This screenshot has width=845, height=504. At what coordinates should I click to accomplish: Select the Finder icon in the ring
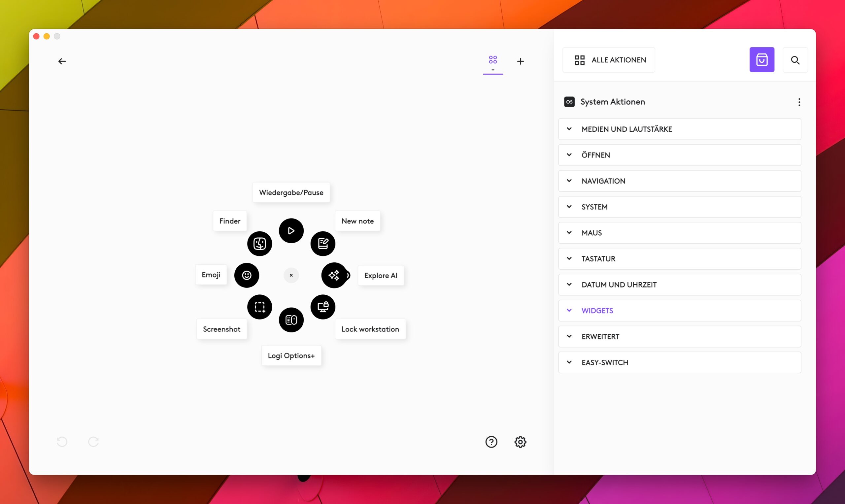(x=259, y=244)
